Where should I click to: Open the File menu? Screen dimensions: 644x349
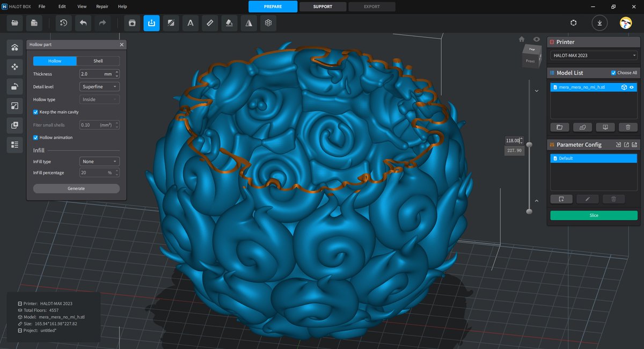pos(42,6)
